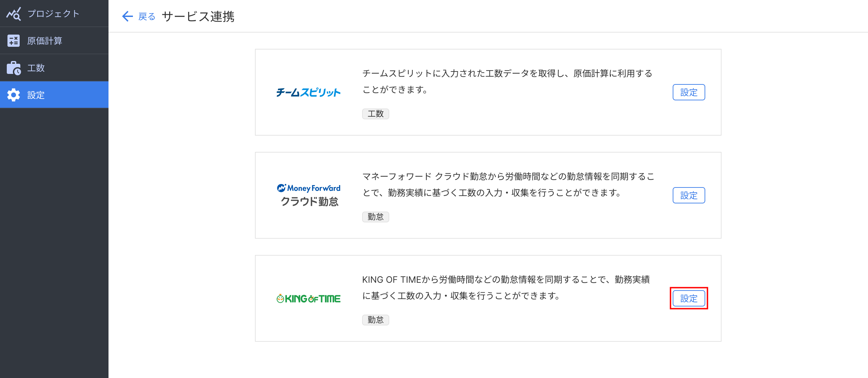Open 設定 for KING OF TIME integration
868x378 pixels.
pyautogui.click(x=689, y=298)
